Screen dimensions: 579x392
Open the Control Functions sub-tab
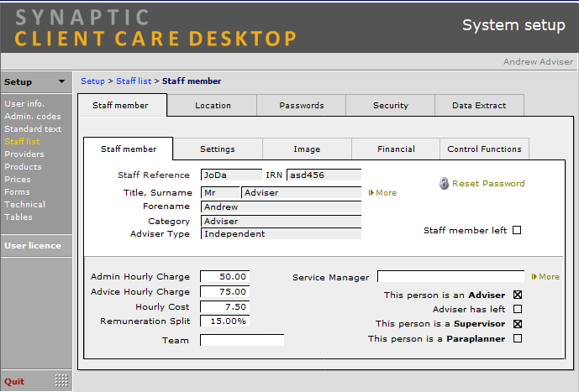pos(484,149)
